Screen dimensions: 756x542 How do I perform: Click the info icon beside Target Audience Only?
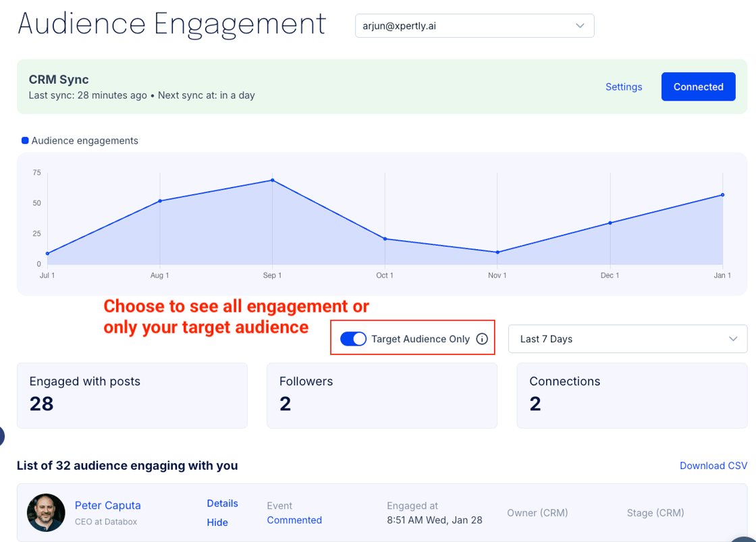[482, 339]
